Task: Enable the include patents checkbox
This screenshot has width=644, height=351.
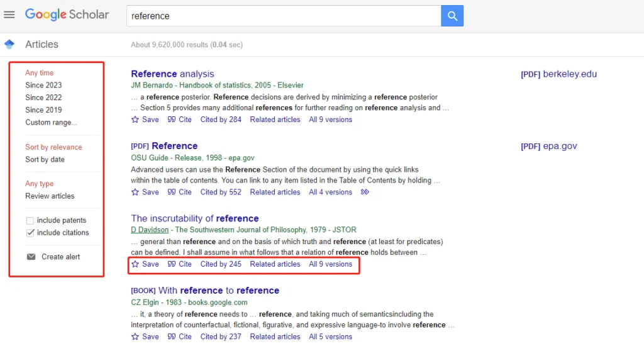Action: click(30, 221)
